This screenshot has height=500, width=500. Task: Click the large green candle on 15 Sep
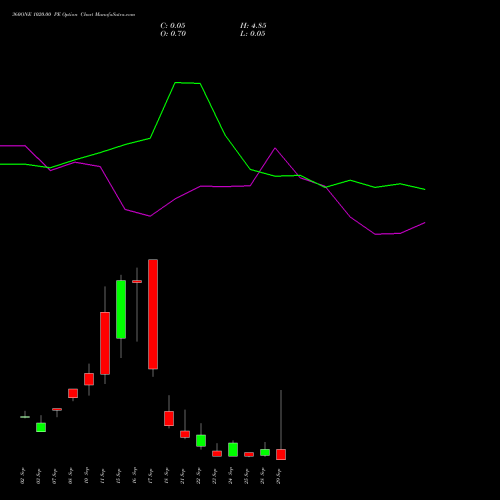click(121, 309)
